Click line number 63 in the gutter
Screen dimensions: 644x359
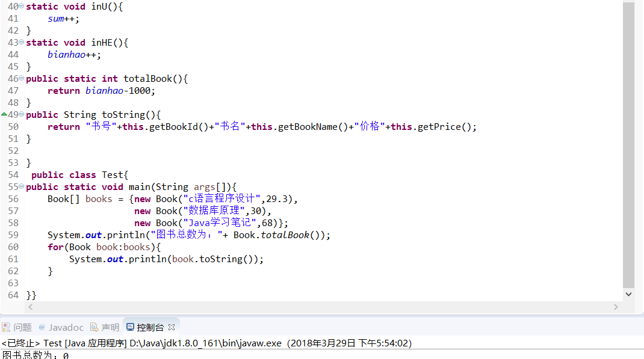point(13,283)
